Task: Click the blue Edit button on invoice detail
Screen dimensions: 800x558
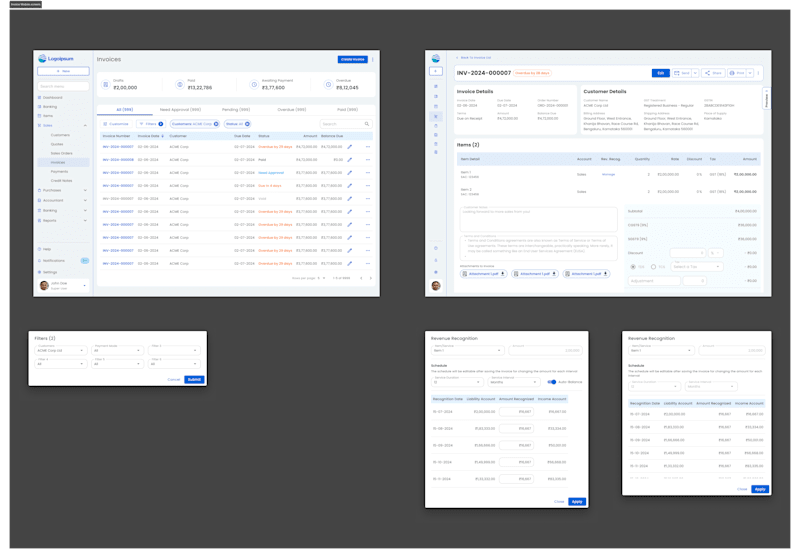Action: (x=661, y=73)
